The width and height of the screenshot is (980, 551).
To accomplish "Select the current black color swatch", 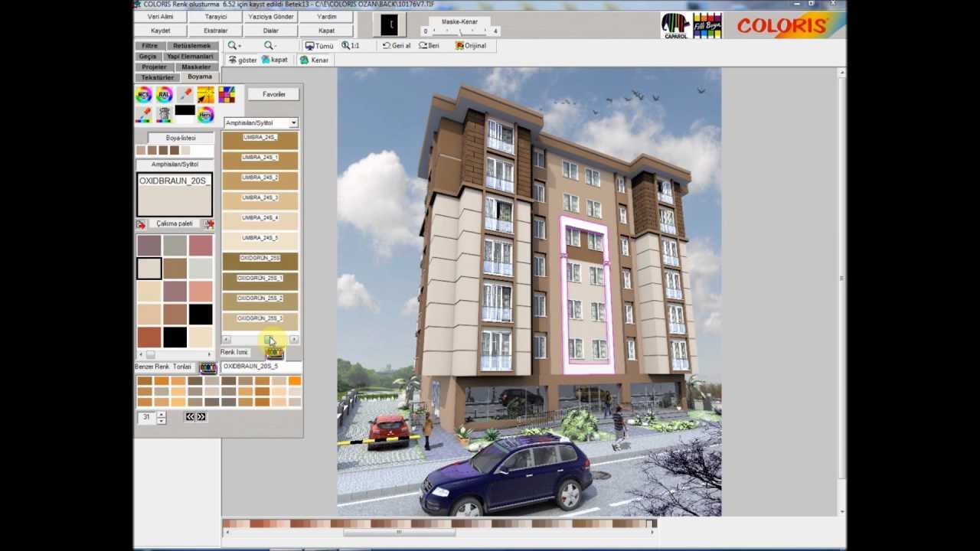I will pyautogui.click(x=185, y=111).
